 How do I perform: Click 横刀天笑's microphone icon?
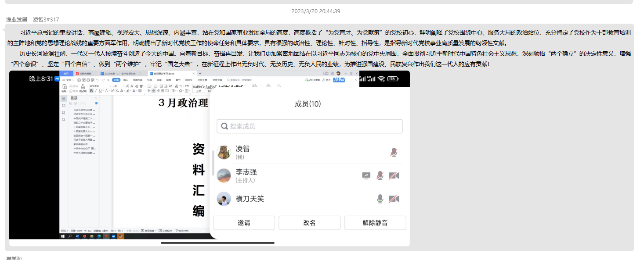click(380, 199)
